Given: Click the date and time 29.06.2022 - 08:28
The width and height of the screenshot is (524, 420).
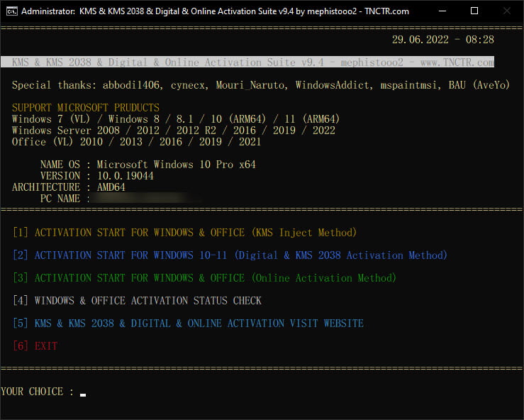Looking at the screenshot, I should (x=442, y=40).
